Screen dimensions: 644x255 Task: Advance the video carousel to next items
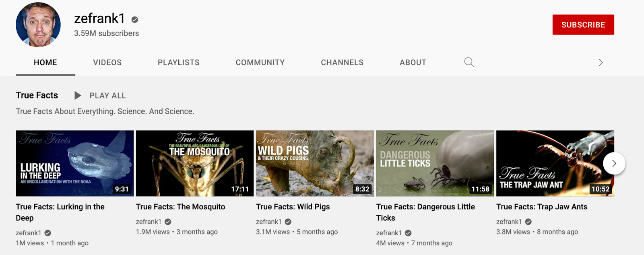coord(614,163)
